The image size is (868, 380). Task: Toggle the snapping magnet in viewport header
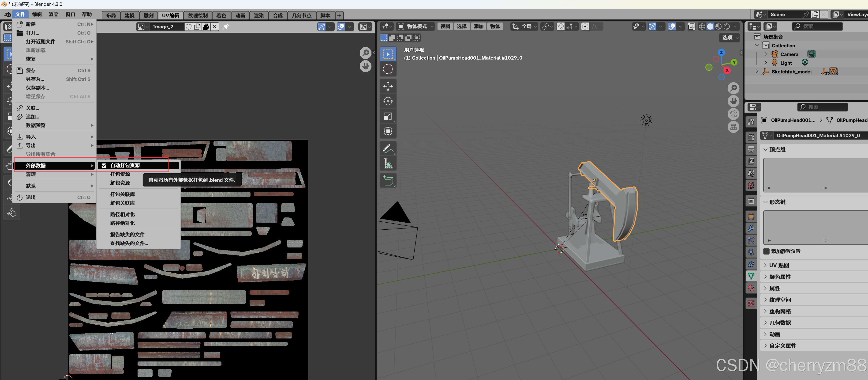click(x=560, y=26)
